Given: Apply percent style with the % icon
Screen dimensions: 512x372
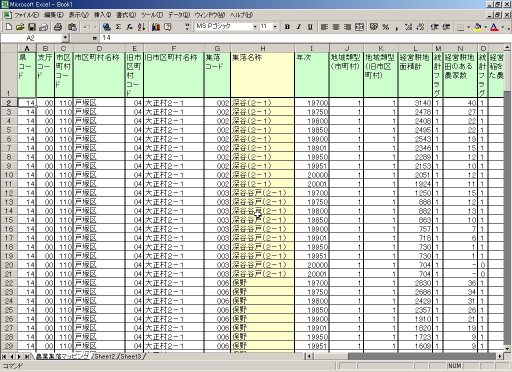Looking at the screenshot, I should (386, 27).
